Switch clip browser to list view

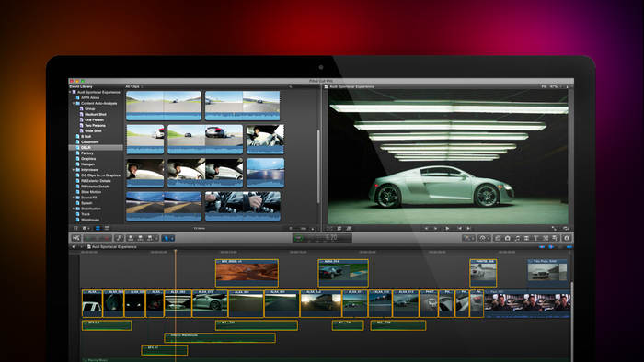[107, 229]
